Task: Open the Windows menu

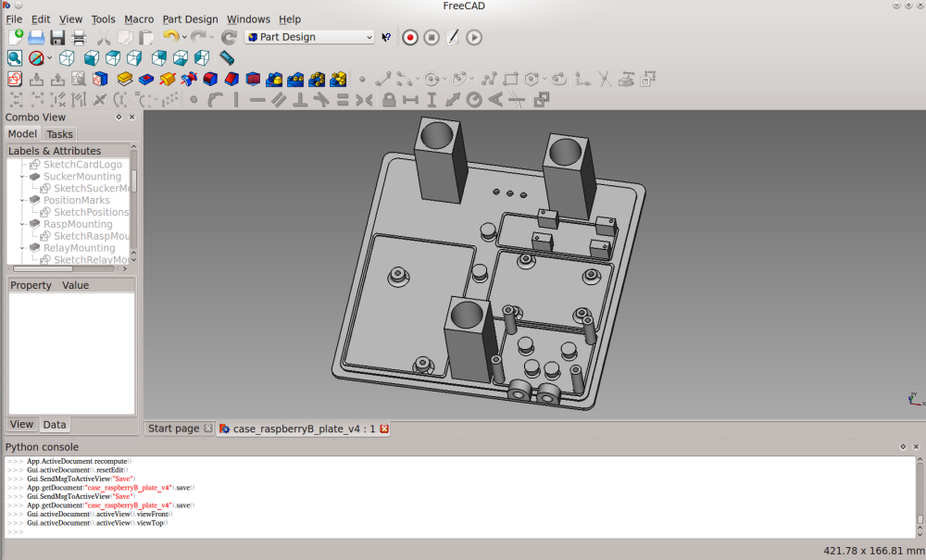Action: pyautogui.click(x=248, y=19)
